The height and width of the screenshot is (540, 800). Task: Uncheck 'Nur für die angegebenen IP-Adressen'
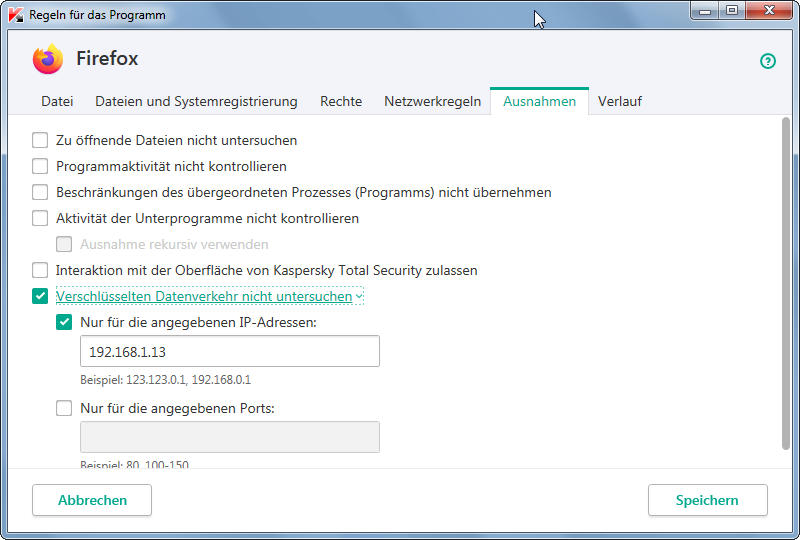click(x=64, y=322)
